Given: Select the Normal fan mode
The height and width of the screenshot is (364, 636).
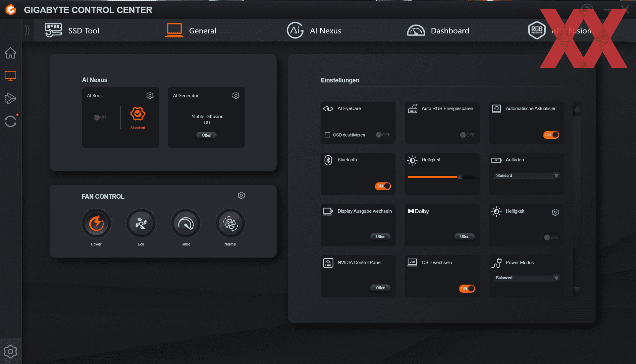Looking at the screenshot, I should pos(231,224).
